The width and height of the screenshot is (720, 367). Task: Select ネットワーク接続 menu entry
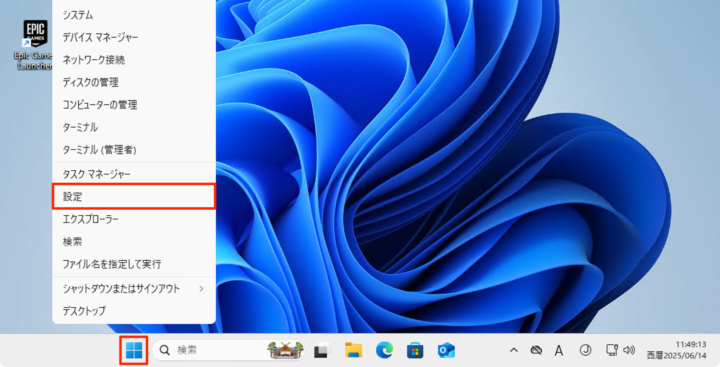pos(134,60)
